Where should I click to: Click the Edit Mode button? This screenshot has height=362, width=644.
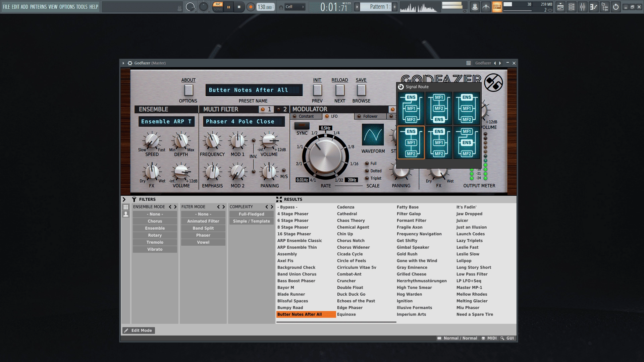tap(139, 330)
